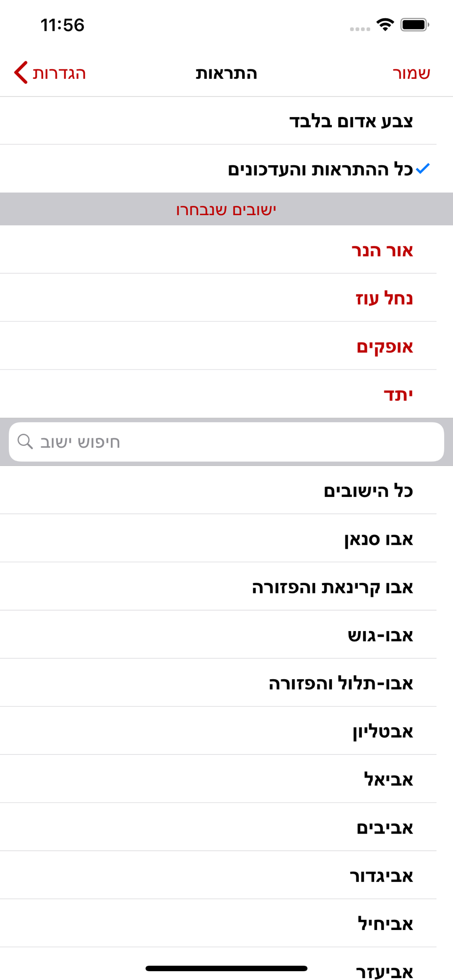Tap the Wi-Fi status icon
The height and width of the screenshot is (980, 453).
(385, 24)
